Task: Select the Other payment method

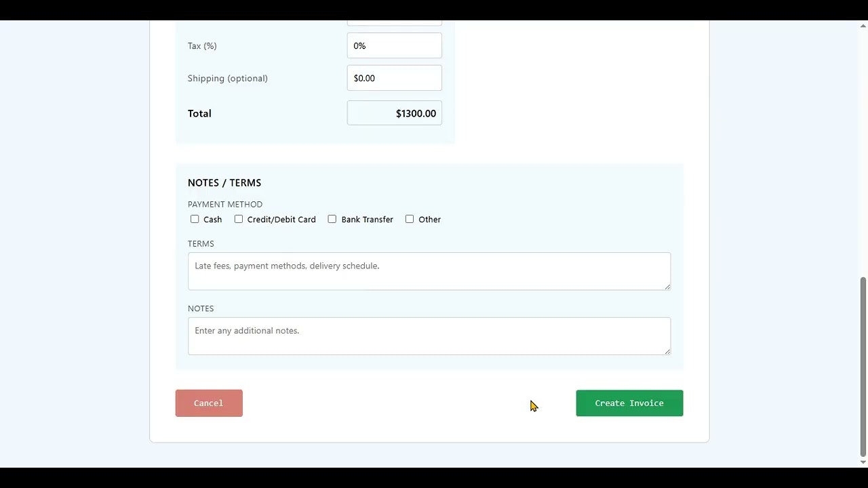Action: point(410,219)
